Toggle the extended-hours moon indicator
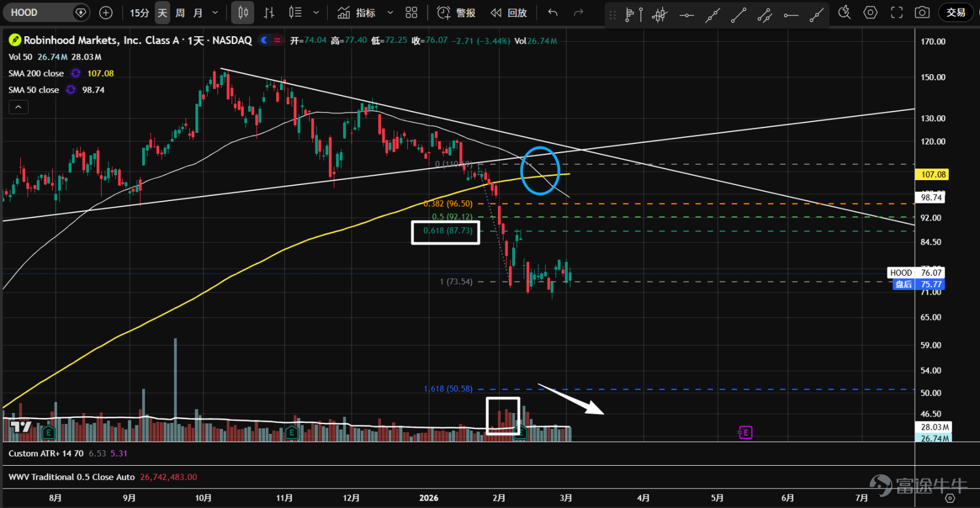980x508 pixels. pos(264,40)
